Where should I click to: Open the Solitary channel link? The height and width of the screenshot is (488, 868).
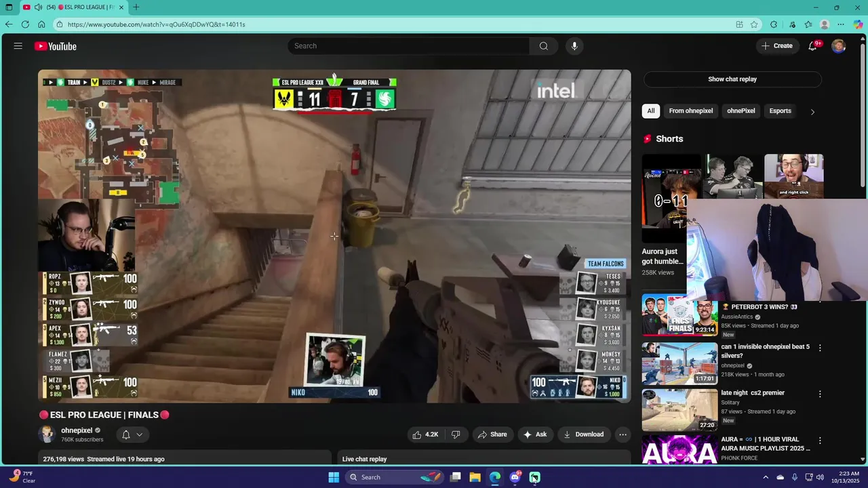point(730,403)
